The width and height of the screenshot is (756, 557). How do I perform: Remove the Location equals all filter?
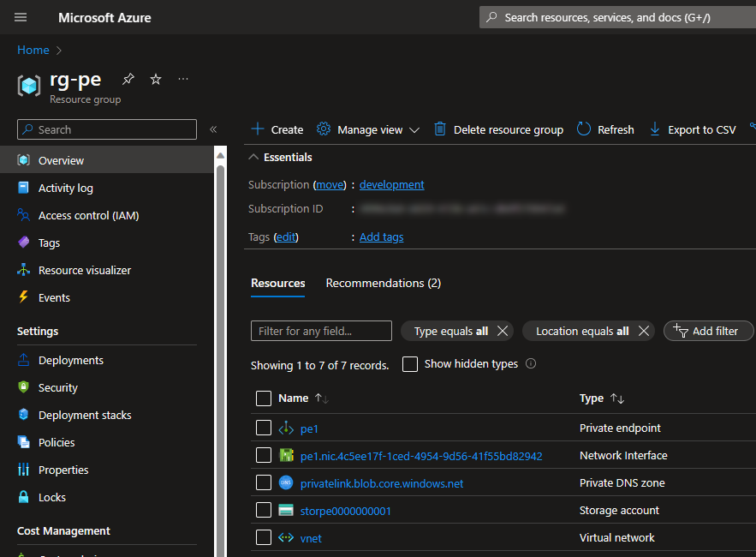click(644, 331)
